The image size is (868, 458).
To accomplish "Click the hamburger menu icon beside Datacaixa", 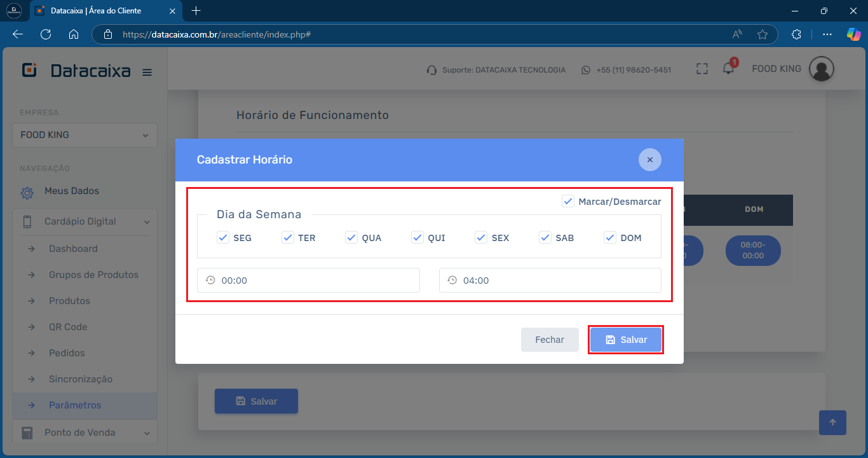I will tap(147, 73).
